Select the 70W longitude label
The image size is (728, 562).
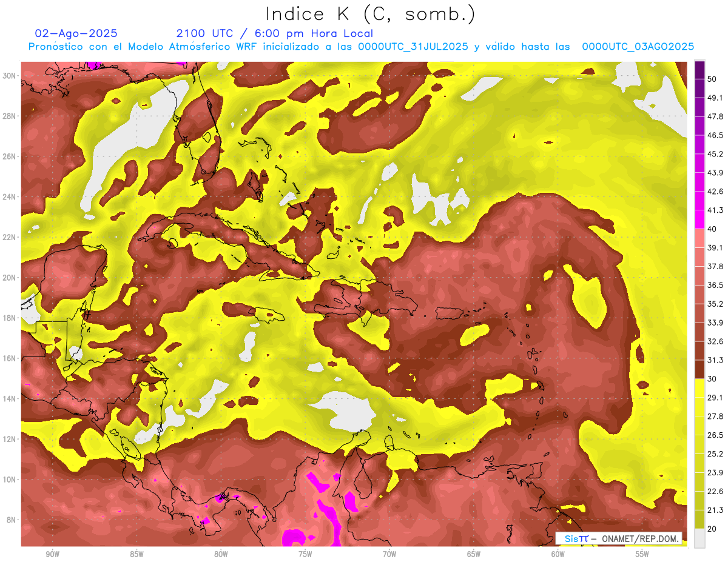coord(389,554)
